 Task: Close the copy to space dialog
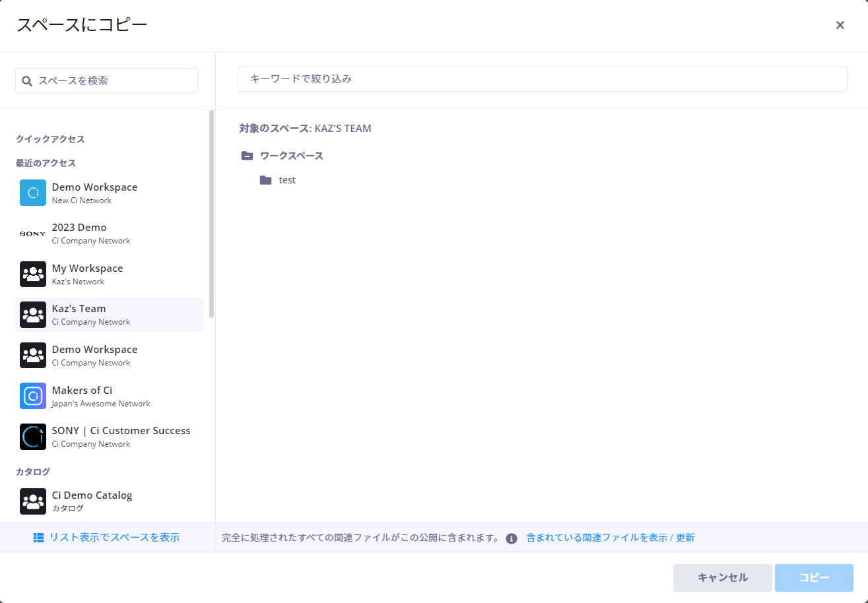point(840,25)
